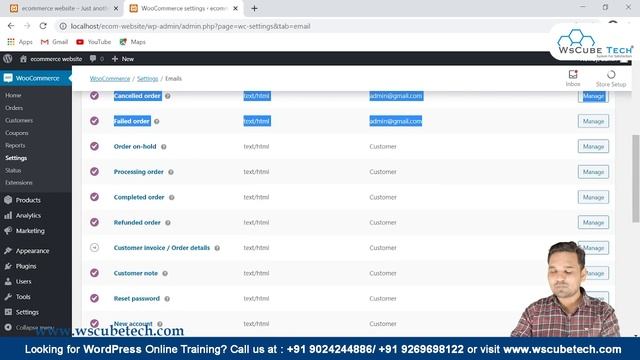640x360 pixels.
Task: Click Manage for Order on-hold
Action: (593, 147)
